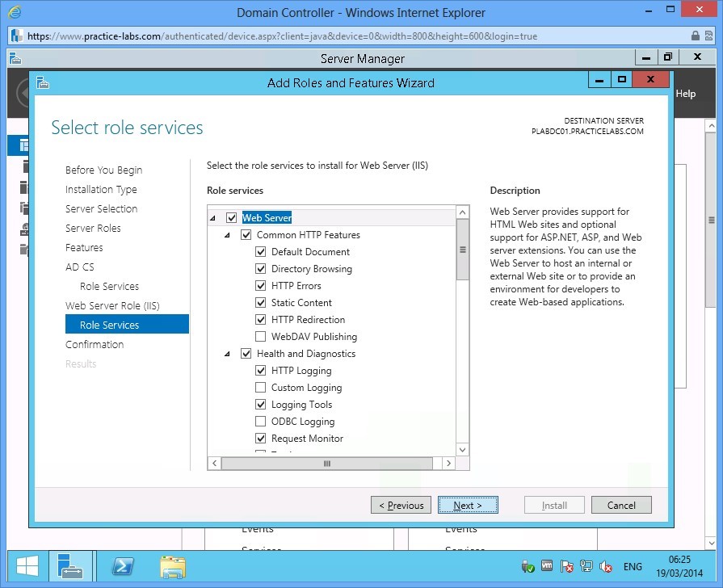Enable Custom Logging under Health and Diagnostics
723x588 pixels.
261,387
